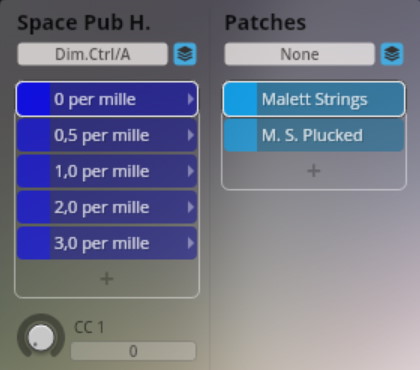
Task: Select the 1,0 per mille slot
Action: pos(107,171)
